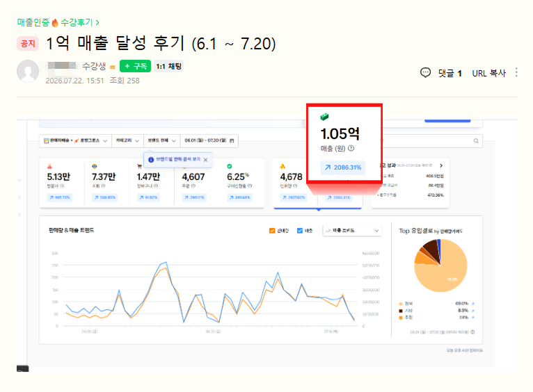
Task: Click the growth badge under 6.25%
Action: [239, 197]
